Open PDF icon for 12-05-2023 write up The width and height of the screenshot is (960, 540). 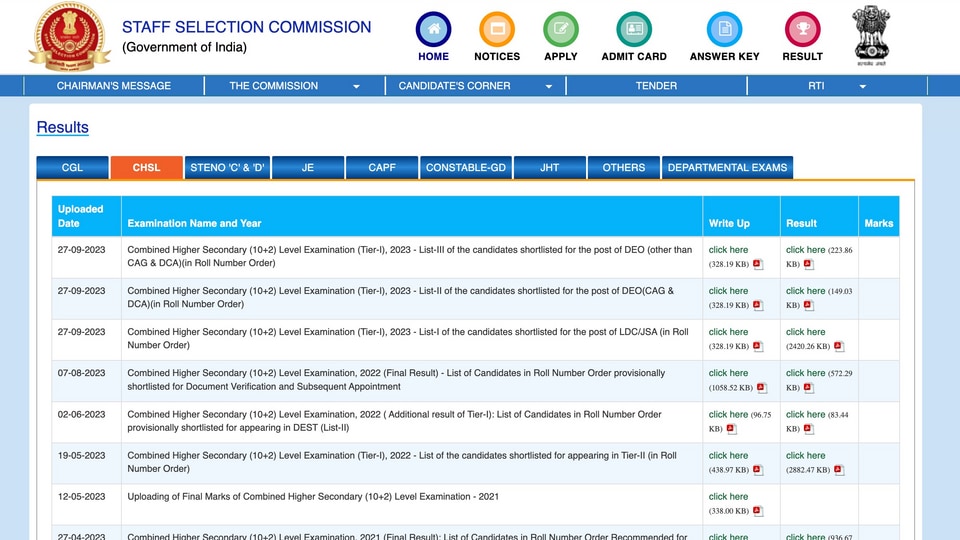(757, 511)
